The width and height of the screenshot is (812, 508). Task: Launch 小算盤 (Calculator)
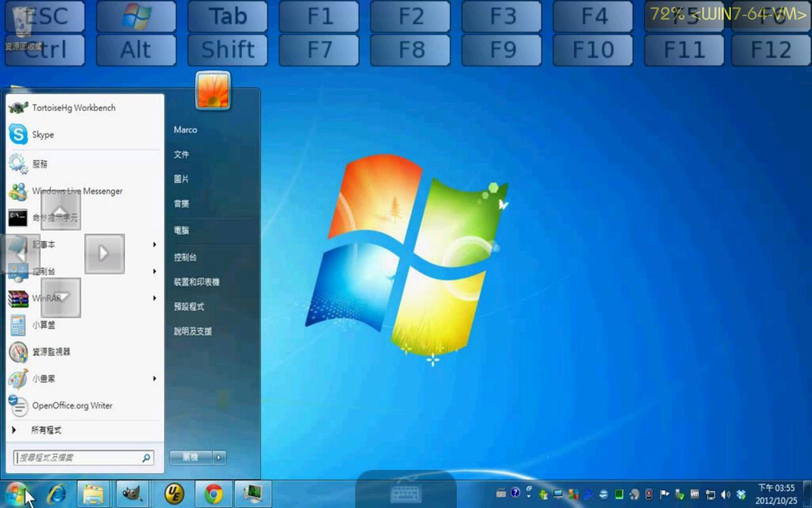pos(43,325)
